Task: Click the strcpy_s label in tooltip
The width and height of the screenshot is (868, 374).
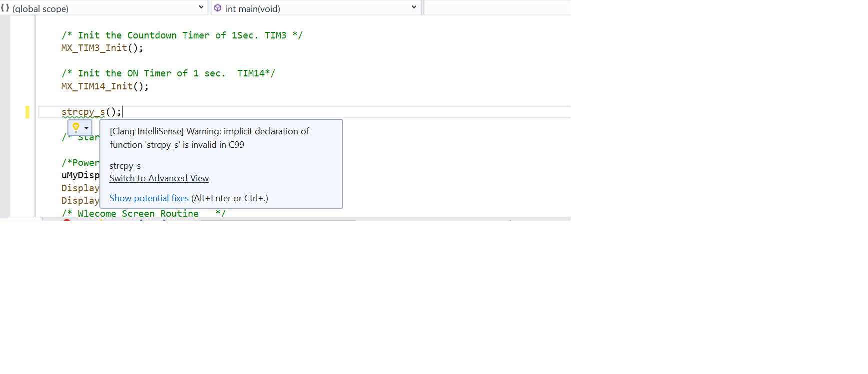Action: [125, 166]
